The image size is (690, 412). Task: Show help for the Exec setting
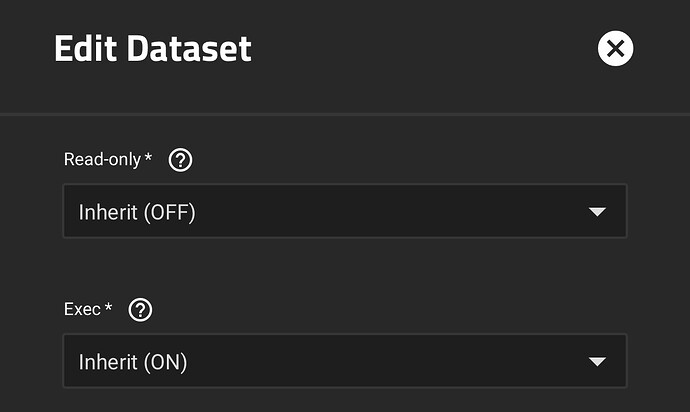140,310
